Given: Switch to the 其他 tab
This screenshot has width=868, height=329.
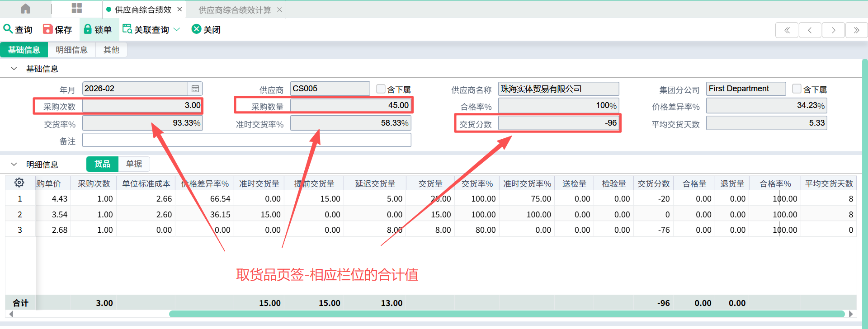Looking at the screenshot, I should 111,50.
